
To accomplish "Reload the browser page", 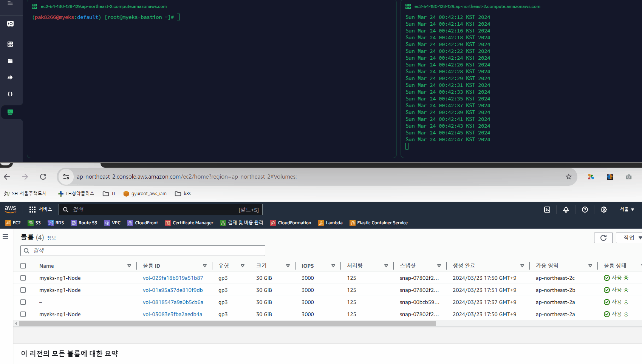I will tap(43, 177).
